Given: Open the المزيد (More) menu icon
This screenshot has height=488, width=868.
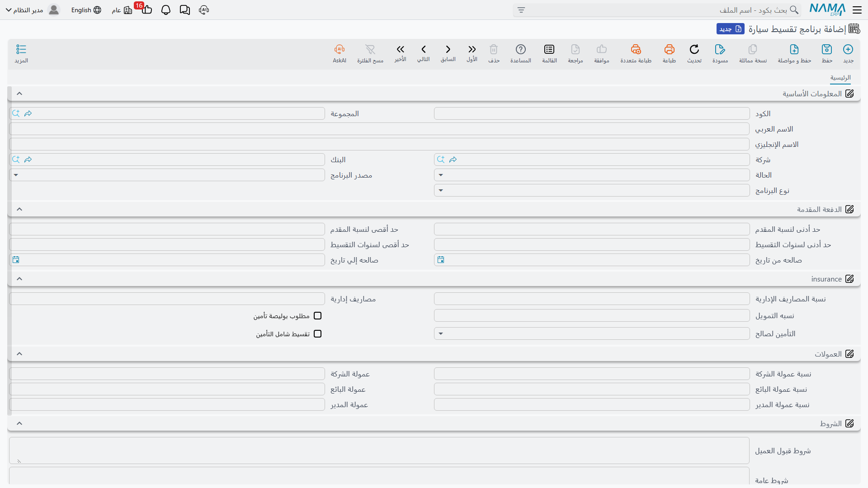Looking at the screenshot, I should 21,49.
